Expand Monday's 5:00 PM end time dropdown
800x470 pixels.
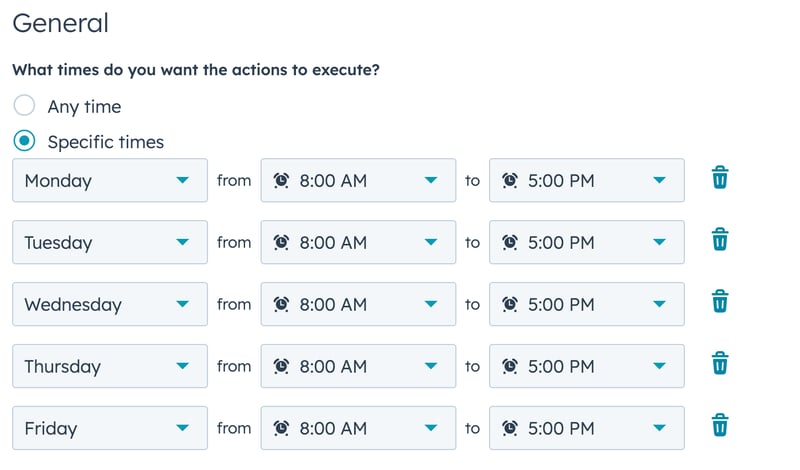[x=586, y=181]
